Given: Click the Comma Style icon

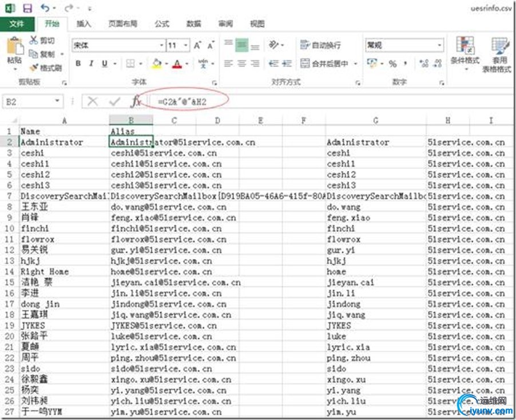Looking at the screenshot, I should pyautogui.click(x=406, y=64).
